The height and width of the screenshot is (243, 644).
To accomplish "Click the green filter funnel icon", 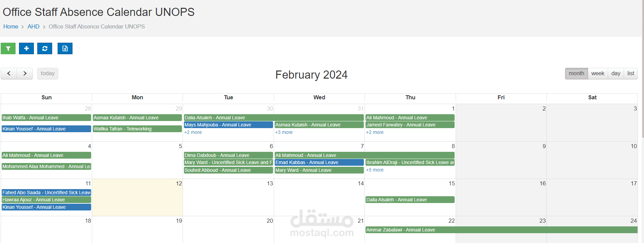I will coord(8,48).
